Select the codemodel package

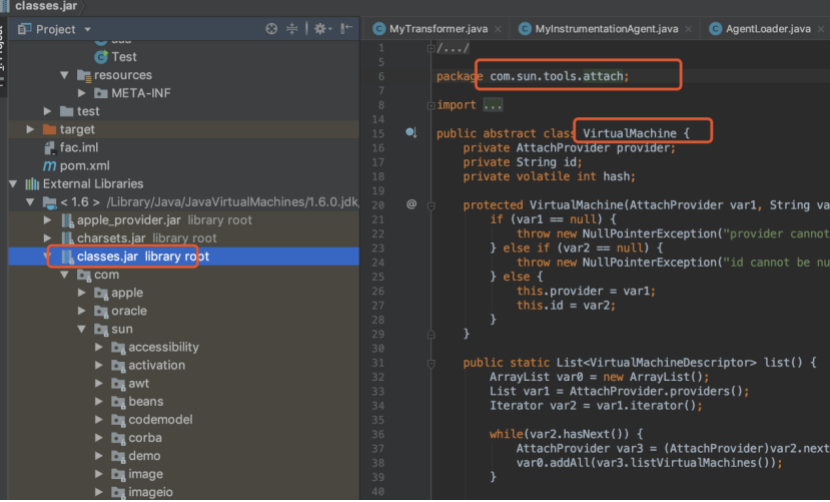click(x=160, y=419)
